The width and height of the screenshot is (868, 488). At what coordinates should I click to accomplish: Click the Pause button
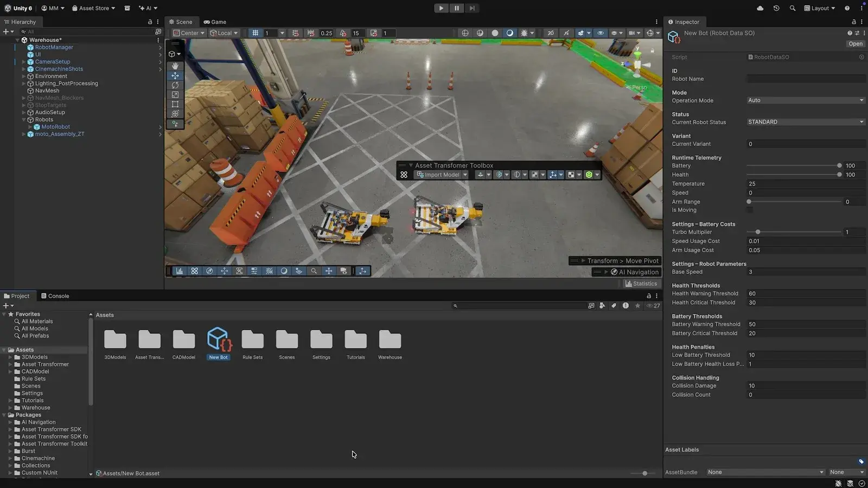457,8
